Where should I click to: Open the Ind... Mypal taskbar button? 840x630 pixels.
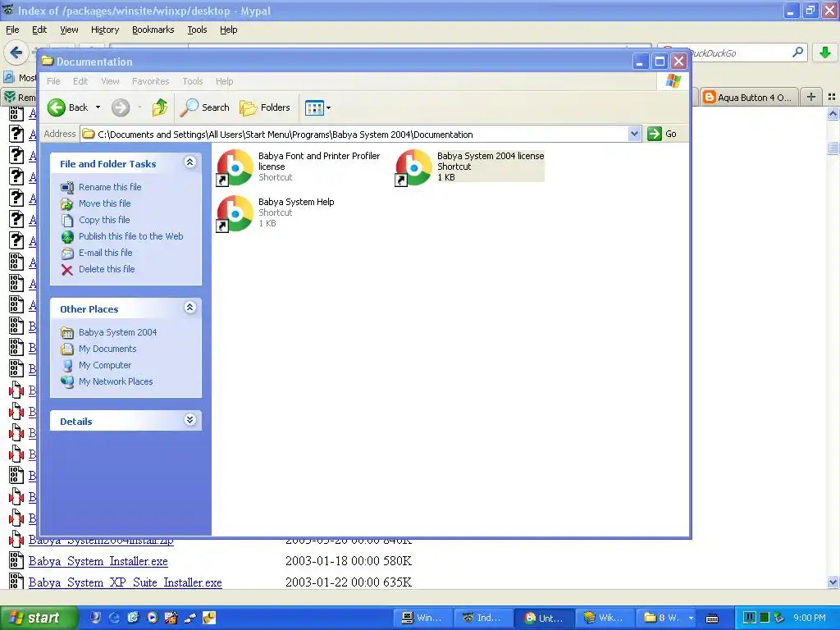pyautogui.click(x=482, y=619)
